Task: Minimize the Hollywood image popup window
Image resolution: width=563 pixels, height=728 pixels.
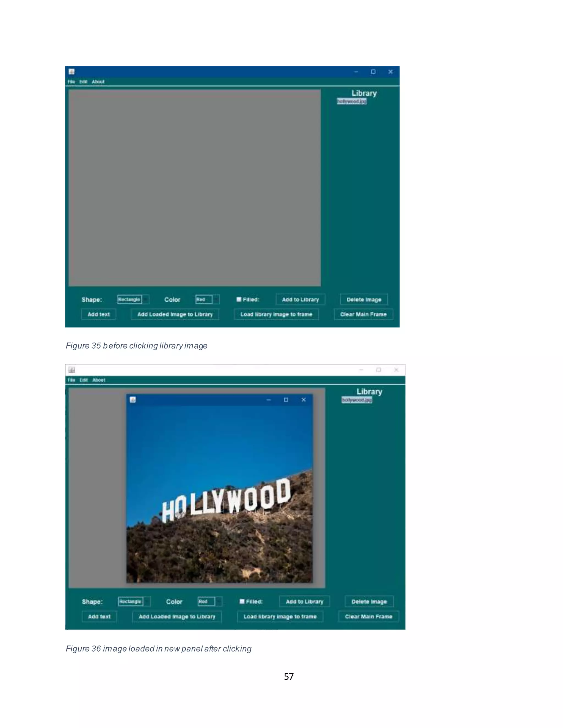Action: click(x=269, y=400)
